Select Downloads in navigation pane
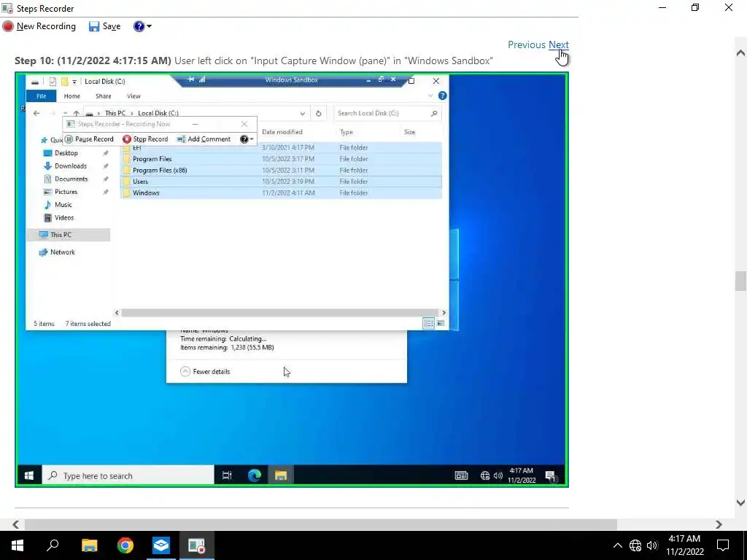747x560 pixels. 71,166
